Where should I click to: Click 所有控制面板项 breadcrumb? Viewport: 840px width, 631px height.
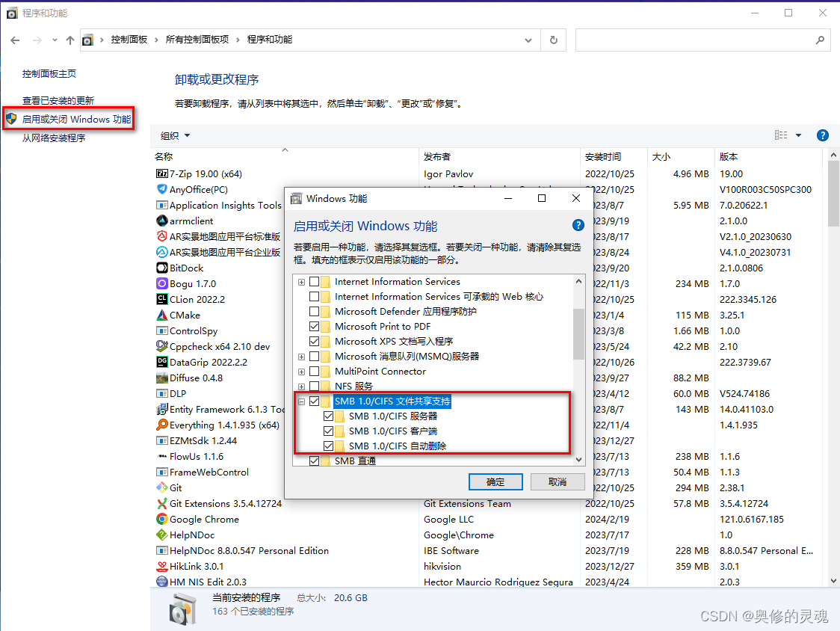(197, 40)
